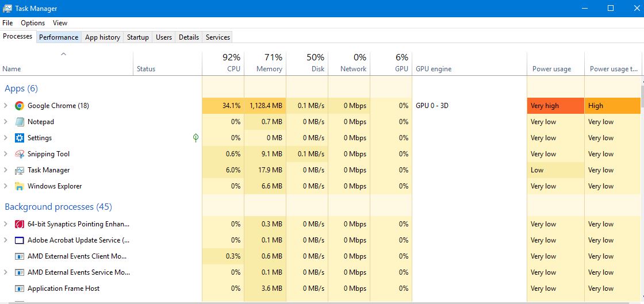Image resolution: width=644 pixels, height=304 pixels.
Task: Click the Notepad app icon
Action: [x=20, y=122]
